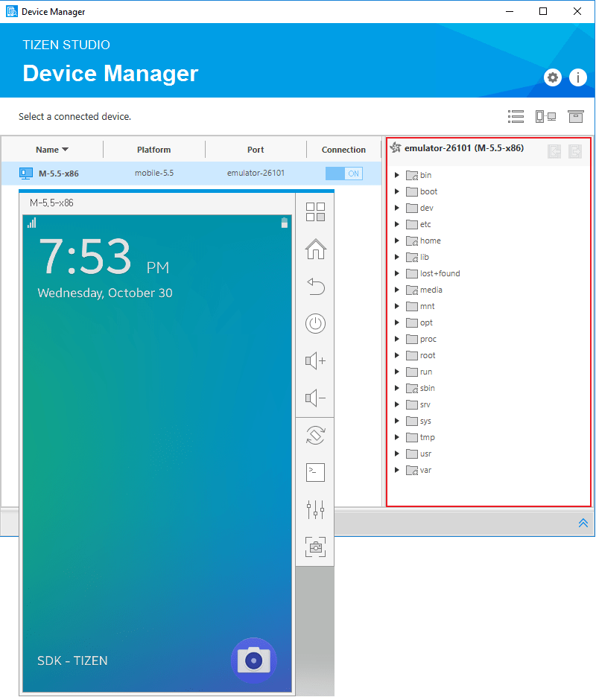Image resolution: width=596 pixels, height=700 pixels.
Task: Click the Platform column header
Action: pyautogui.click(x=154, y=149)
